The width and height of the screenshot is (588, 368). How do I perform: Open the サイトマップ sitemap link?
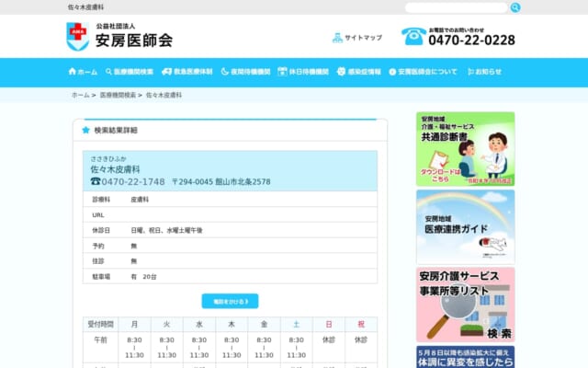pyautogui.click(x=357, y=38)
